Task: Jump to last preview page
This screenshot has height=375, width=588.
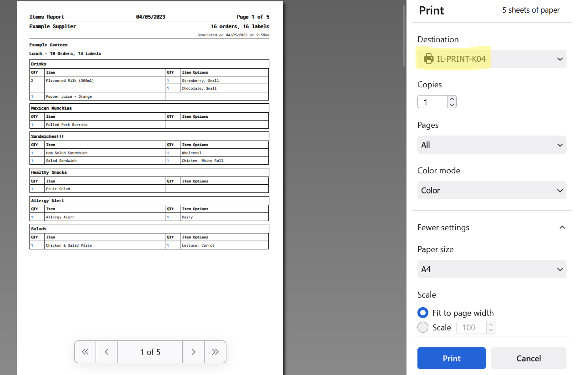Action: coord(215,352)
